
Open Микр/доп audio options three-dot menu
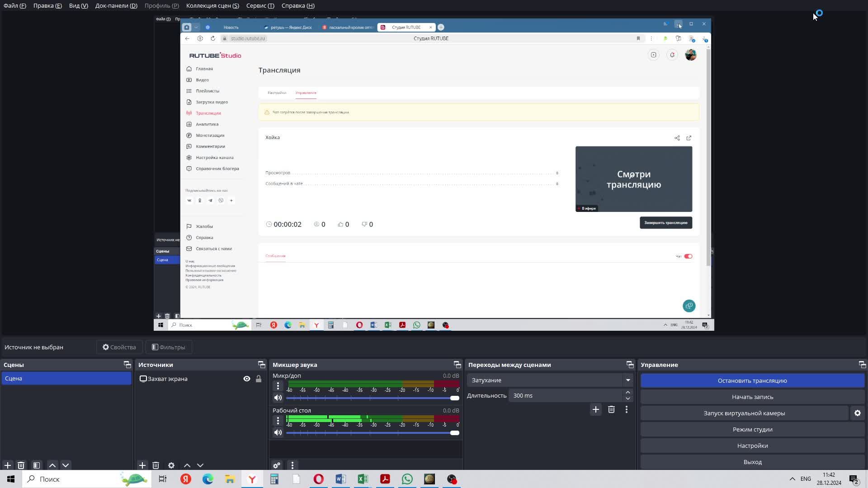click(278, 386)
